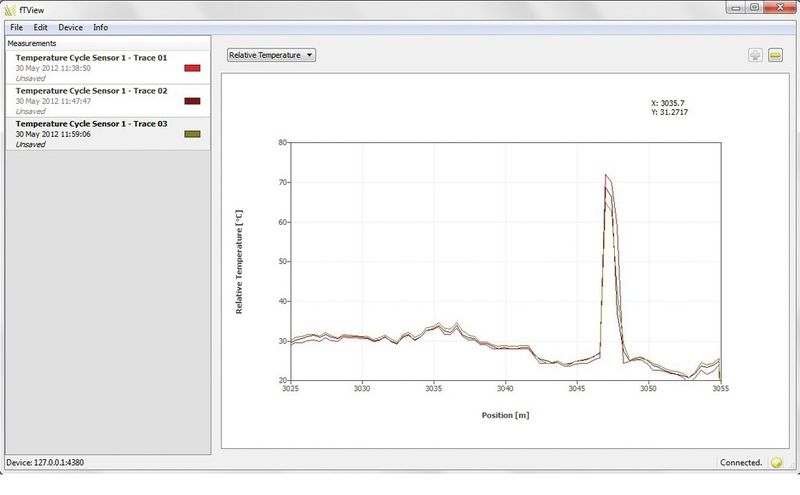Open the File menu
The image size is (800, 495).
coord(16,27)
